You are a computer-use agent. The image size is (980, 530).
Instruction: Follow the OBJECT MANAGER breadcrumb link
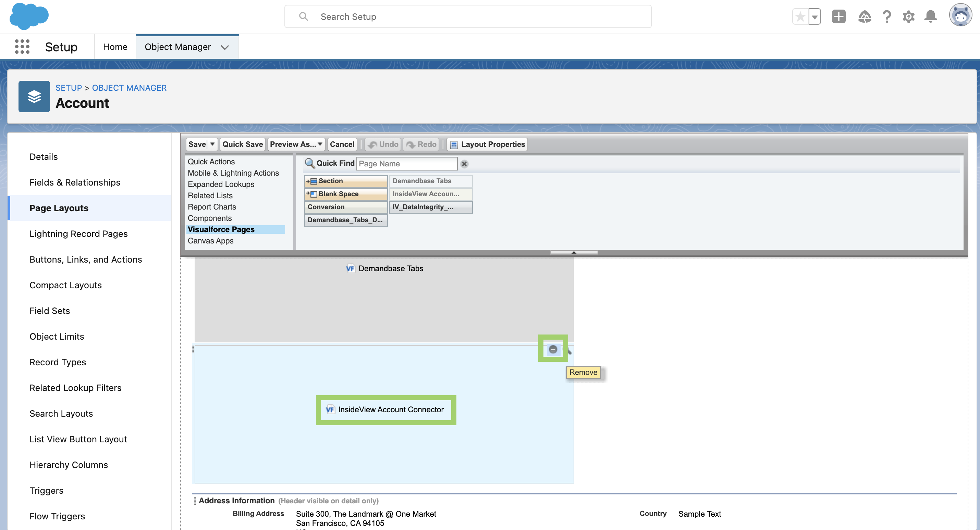(129, 88)
